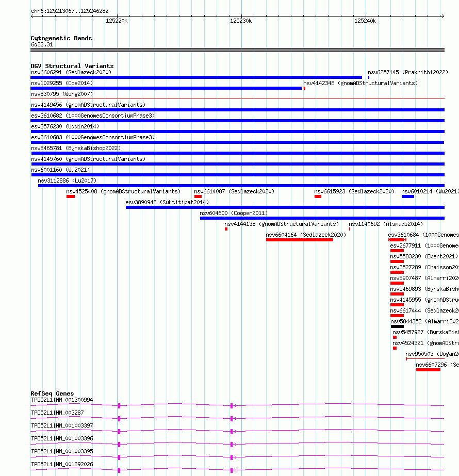Click the nsv6010214 (Wu2021) label

click(430, 191)
